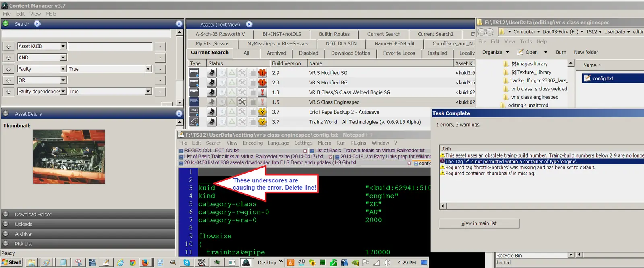Click the Search panel scrollbar down arrow
The image size is (644, 268).
tap(180, 103)
